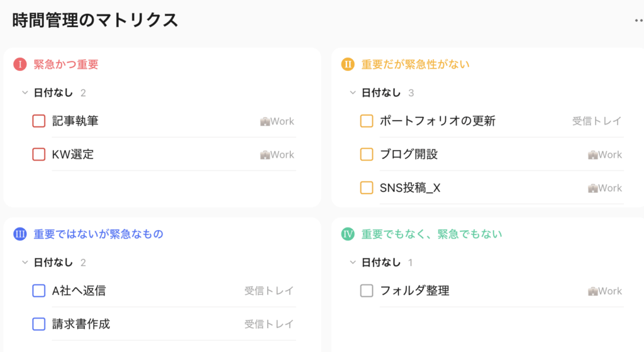
Task: Click the red quadrant I circle icon
Action: point(20,64)
